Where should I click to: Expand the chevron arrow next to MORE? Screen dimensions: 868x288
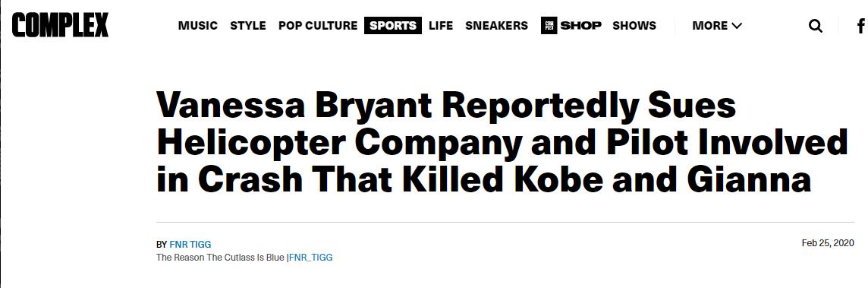pos(736,26)
